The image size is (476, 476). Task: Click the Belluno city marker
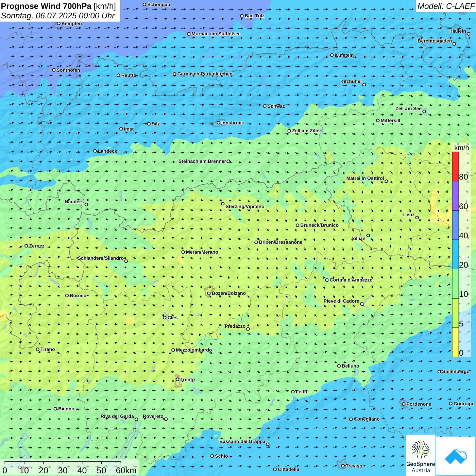339,366
